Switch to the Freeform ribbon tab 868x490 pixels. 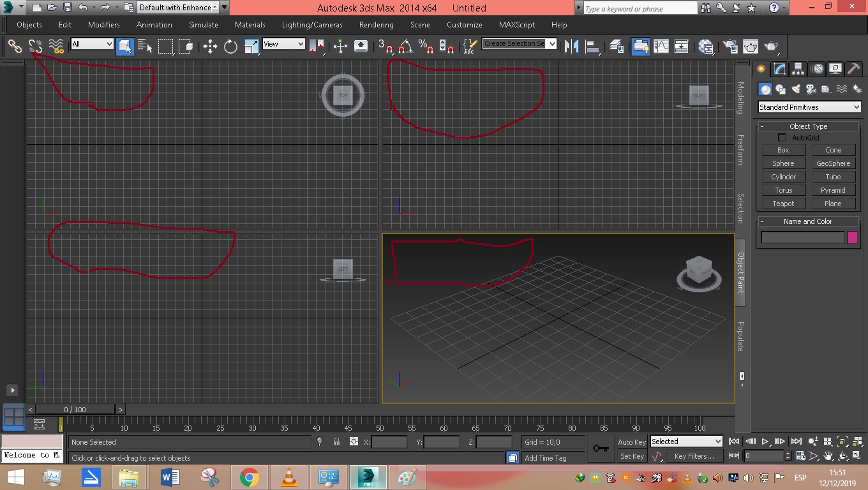741,149
